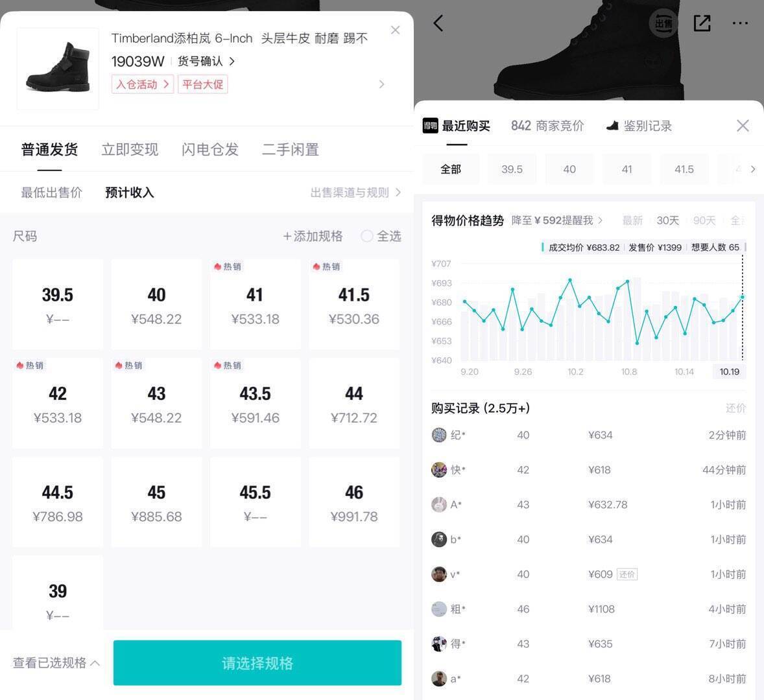
Task: Select size 39.5 card
Action: pos(58,304)
